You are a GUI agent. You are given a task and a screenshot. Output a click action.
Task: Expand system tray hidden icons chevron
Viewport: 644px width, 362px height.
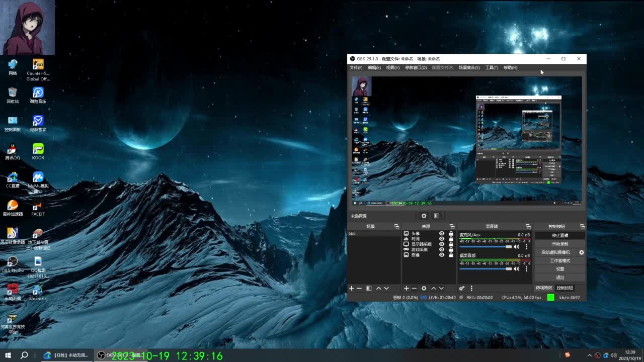(x=590, y=355)
